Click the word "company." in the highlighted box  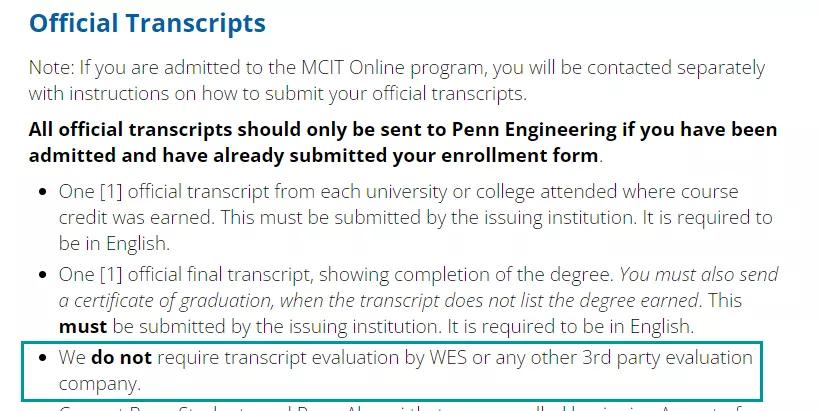pyautogui.click(x=99, y=383)
